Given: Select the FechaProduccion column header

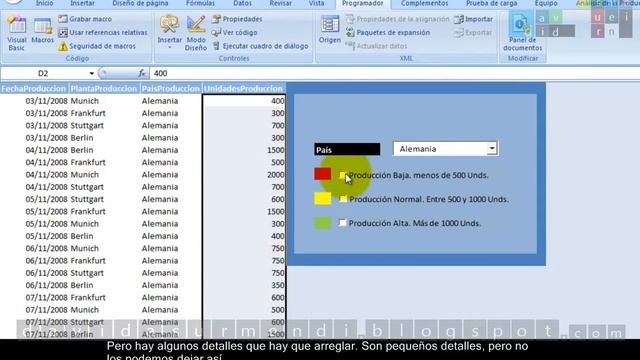Looking at the screenshot, I should [x=33, y=89].
